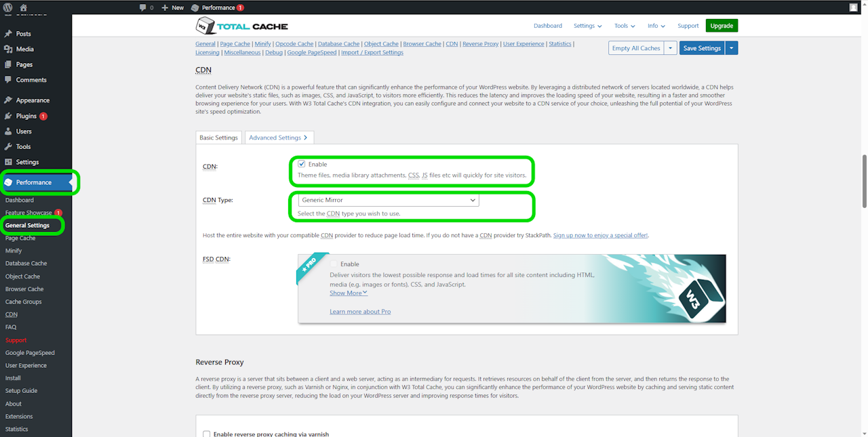Open Google PageSpeed submenu item in sidebar

click(30, 353)
